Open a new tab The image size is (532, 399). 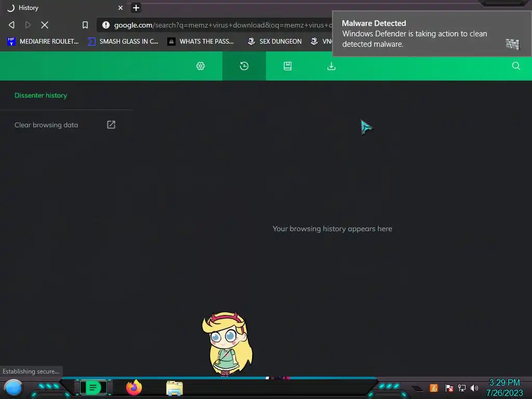tap(136, 8)
